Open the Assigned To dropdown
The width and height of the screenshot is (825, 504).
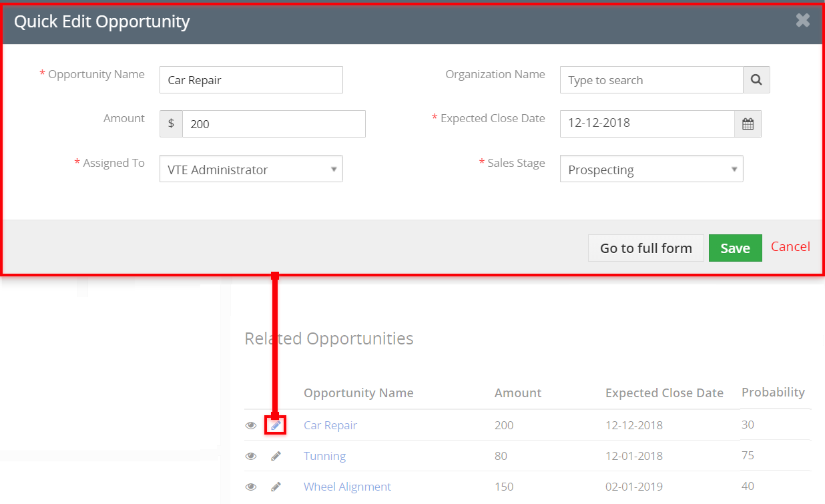251,169
